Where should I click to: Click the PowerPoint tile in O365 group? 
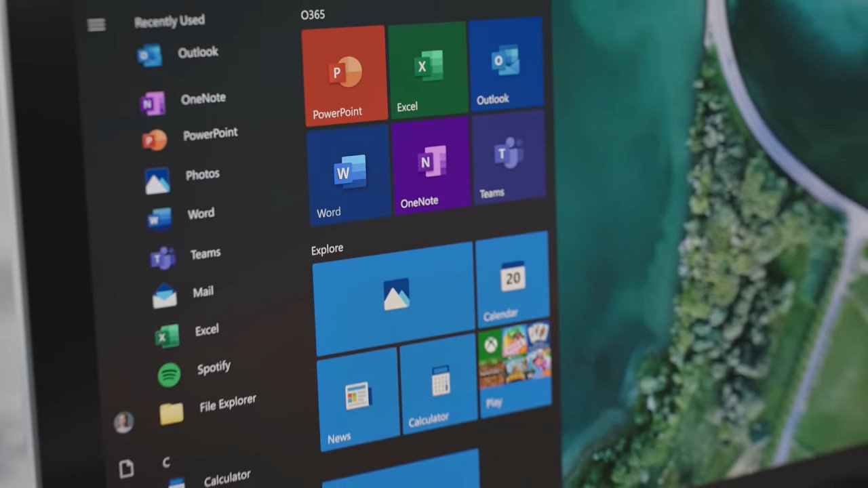(344, 76)
